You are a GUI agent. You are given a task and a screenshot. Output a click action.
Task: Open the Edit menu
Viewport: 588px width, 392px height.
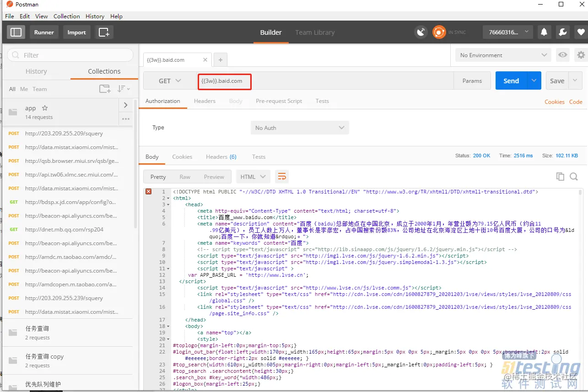[x=25, y=16]
